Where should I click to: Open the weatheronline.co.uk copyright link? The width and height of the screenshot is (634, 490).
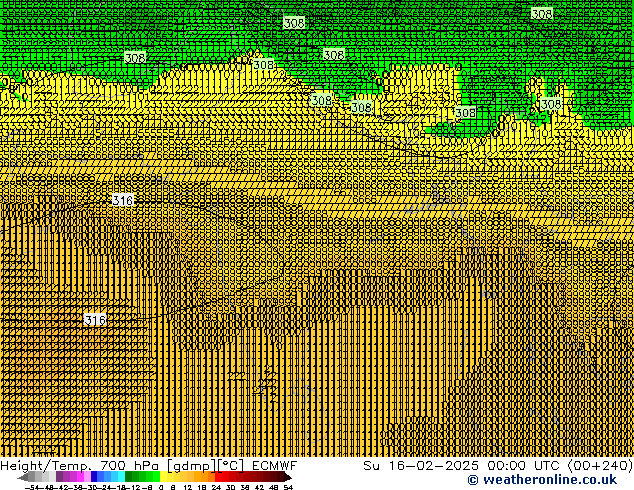tap(542, 480)
